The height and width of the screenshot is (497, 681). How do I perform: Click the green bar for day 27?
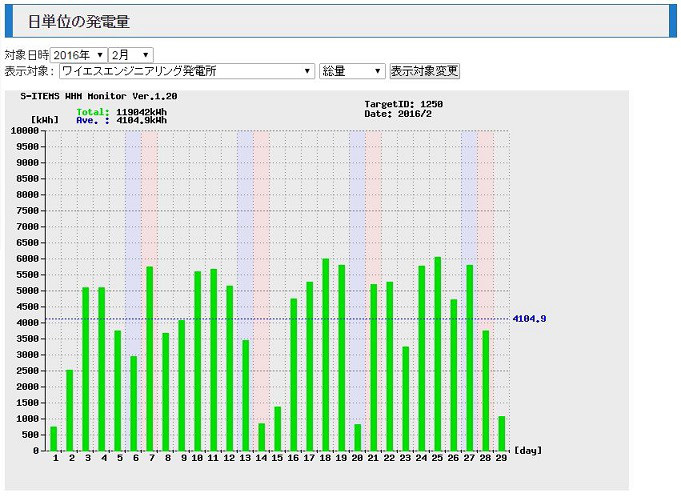[469, 358]
